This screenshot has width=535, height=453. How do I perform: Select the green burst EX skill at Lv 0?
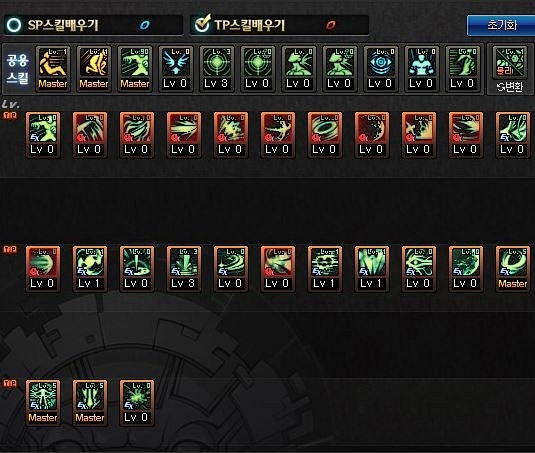[x=136, y=403]
